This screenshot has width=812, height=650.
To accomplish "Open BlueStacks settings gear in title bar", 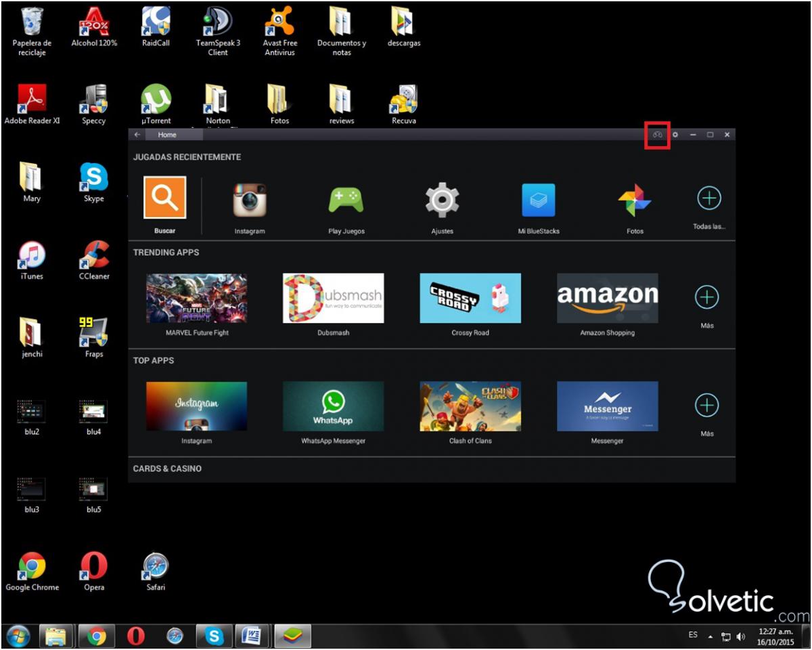I will (675, 135).
